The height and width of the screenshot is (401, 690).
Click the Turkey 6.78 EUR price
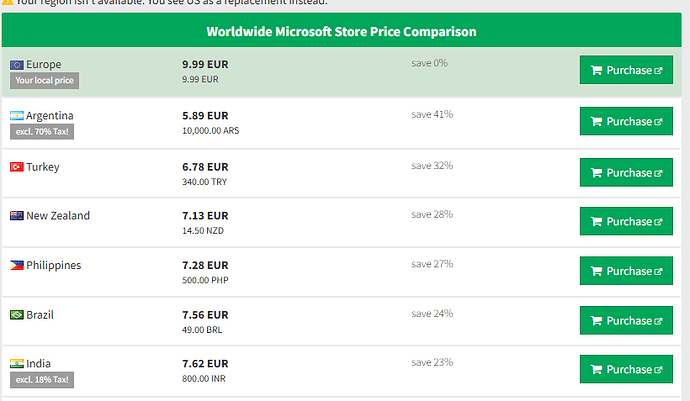pos(205,166)
